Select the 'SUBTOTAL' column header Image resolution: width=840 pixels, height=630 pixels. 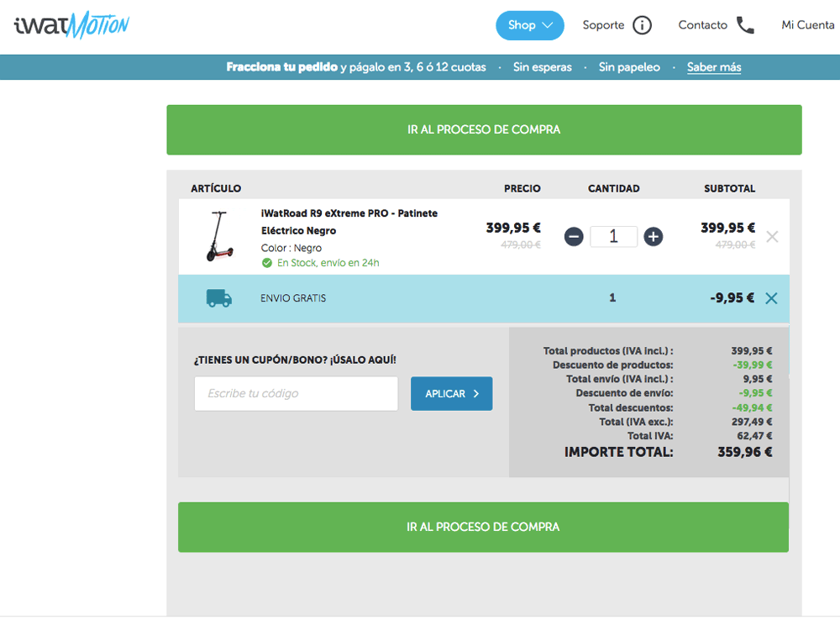[730, 188]
